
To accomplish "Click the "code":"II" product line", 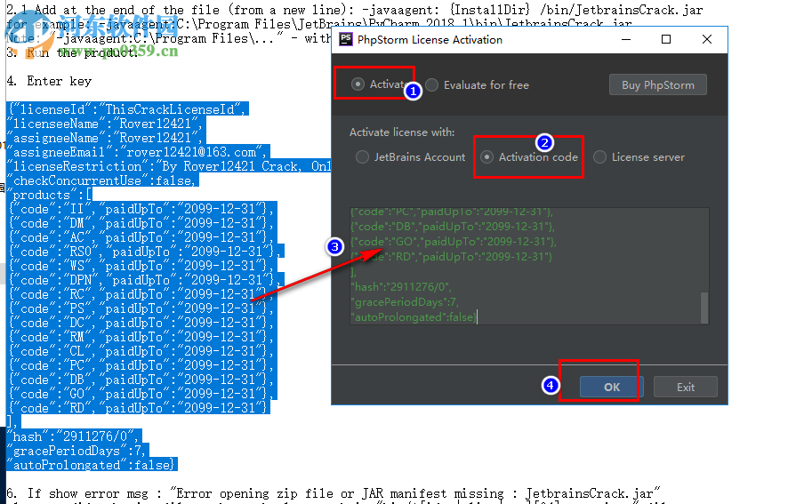I will 142,209.
